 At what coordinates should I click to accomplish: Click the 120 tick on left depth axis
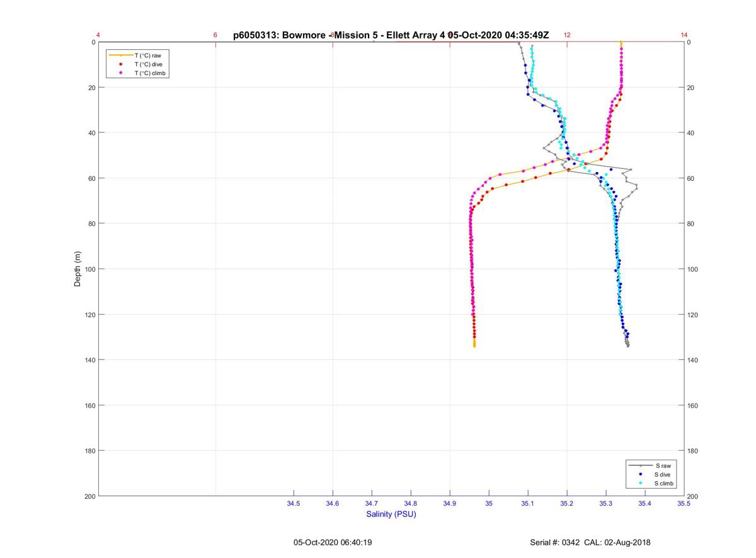(89, 315)
